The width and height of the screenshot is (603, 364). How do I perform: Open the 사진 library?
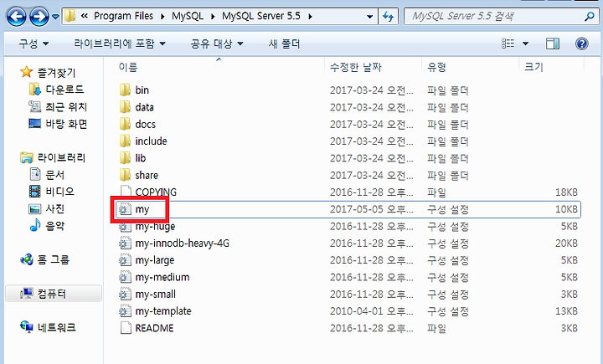[55, 208]
